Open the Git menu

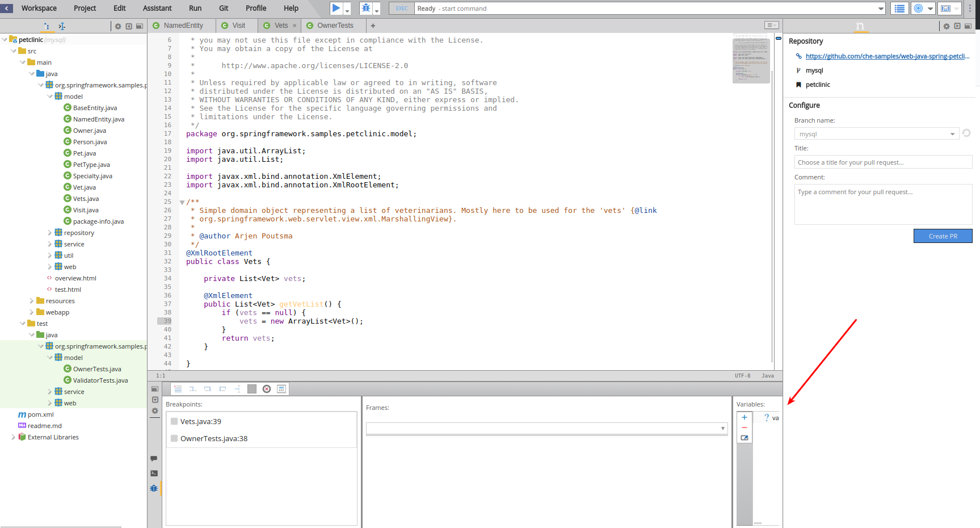pos(224,8)
